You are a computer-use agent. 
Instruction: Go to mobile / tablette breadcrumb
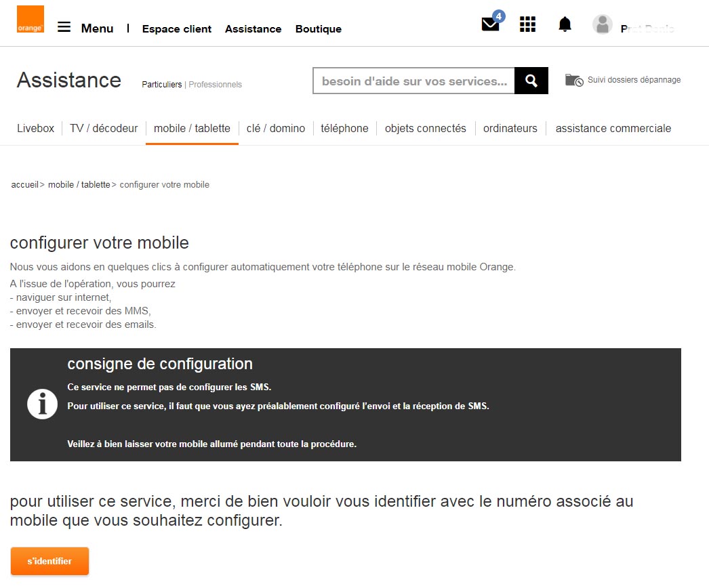pyautogui.click(x=79, y=184)
